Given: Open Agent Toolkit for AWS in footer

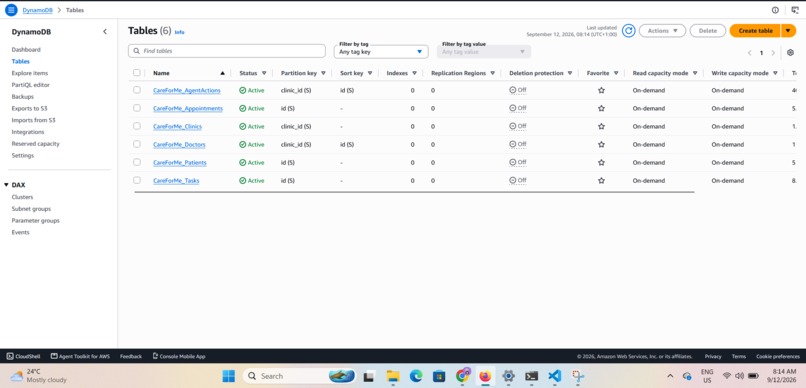Looking at the screenshot, I should [80, 356].
